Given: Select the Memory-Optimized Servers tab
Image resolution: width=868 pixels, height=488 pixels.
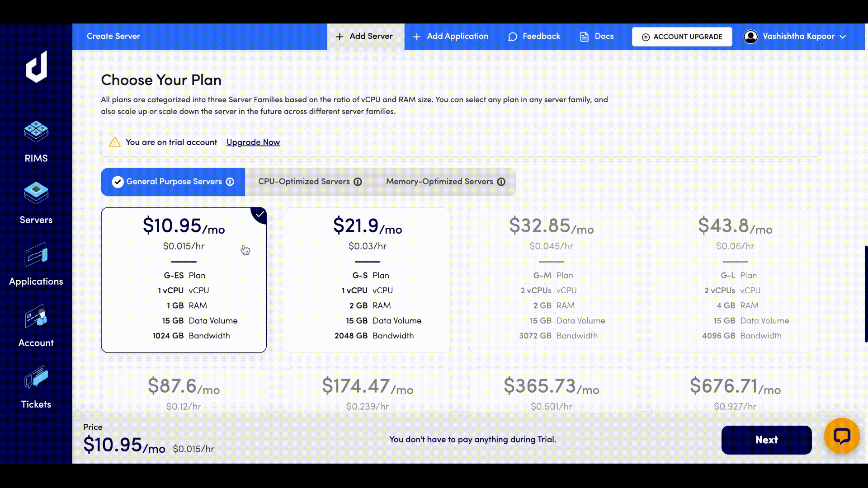Looking at the screenshot, I should click(x=446, y=182).
